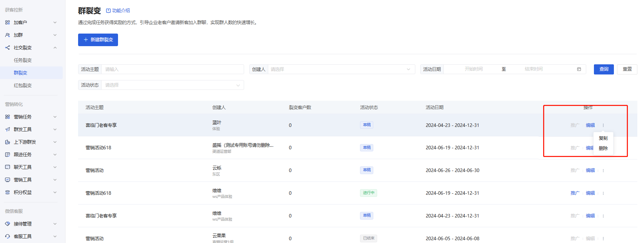Viewport: 644px width, 243px height.
Task: Click the 客服工具 headset icon
Action: pos(7,236)
